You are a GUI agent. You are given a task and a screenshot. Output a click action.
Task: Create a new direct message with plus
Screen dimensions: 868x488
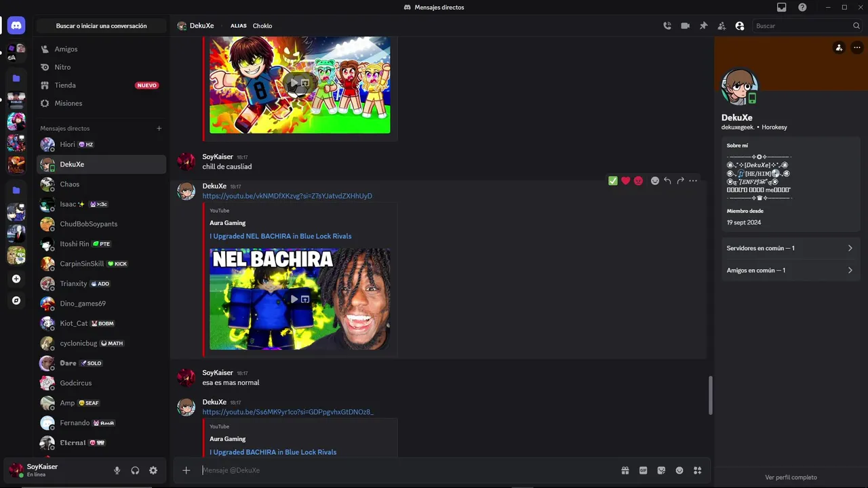pos(159,128)
